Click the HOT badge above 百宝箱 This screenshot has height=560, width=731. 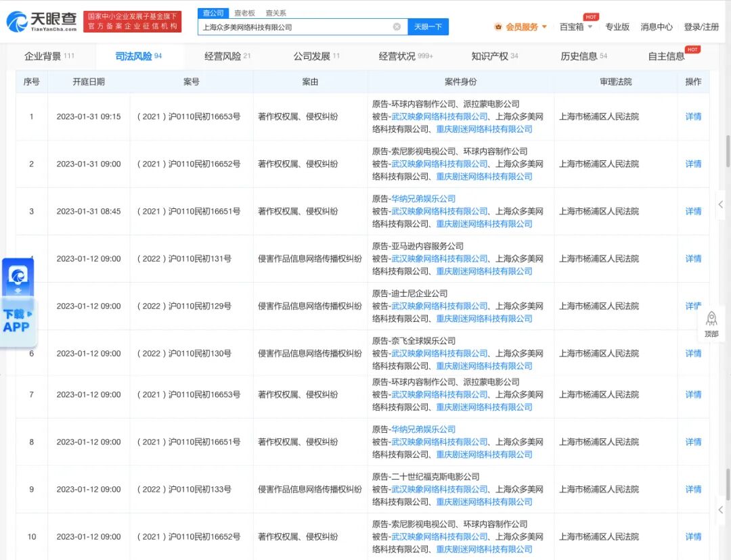pyautogui.click(x=590, y=18)
